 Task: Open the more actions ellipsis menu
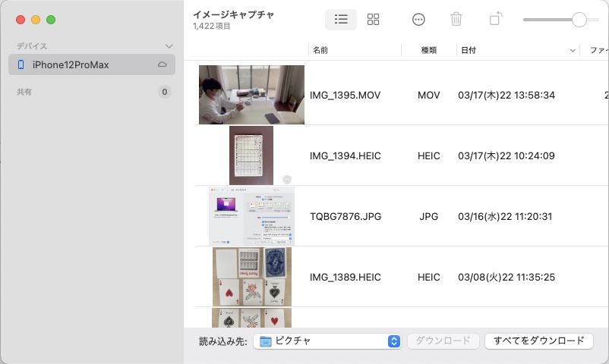pos(418,20)
